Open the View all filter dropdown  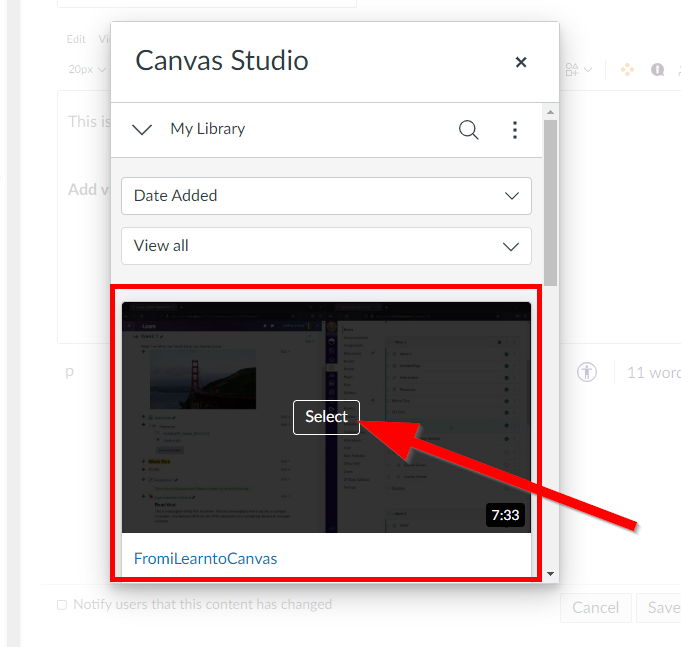pyautogui.click(x=326, y=246)
